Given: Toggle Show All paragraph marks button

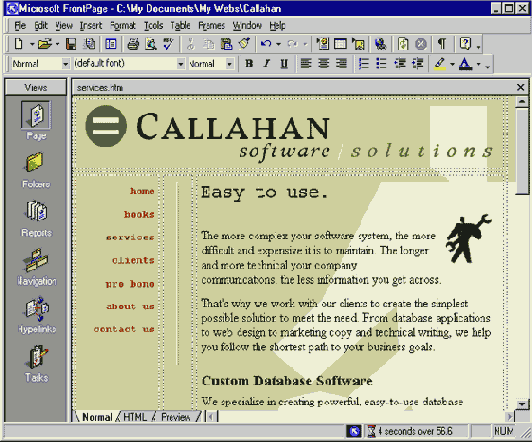Looking at the screenshot, I should click(441, 44).
